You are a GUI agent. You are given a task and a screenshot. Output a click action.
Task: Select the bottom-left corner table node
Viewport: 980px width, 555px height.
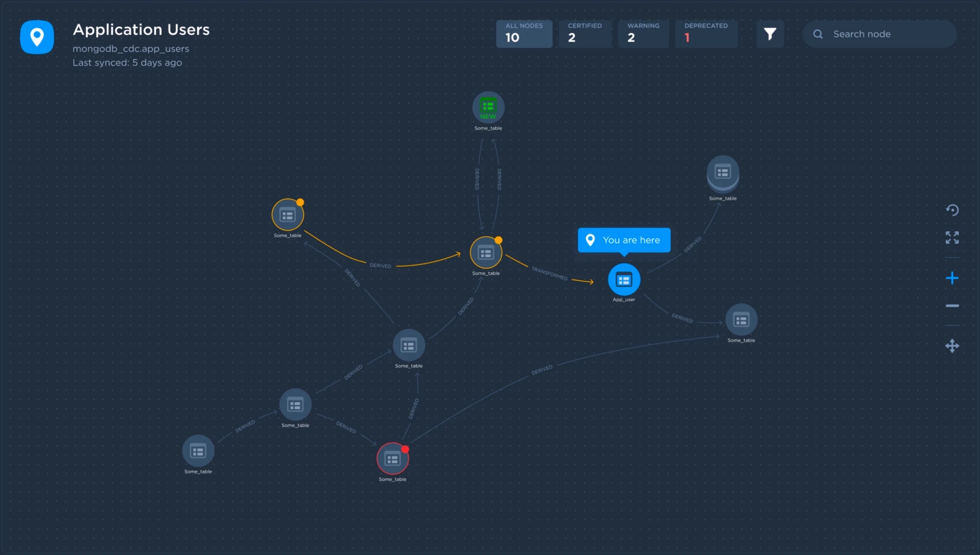(x=198, y=451)
